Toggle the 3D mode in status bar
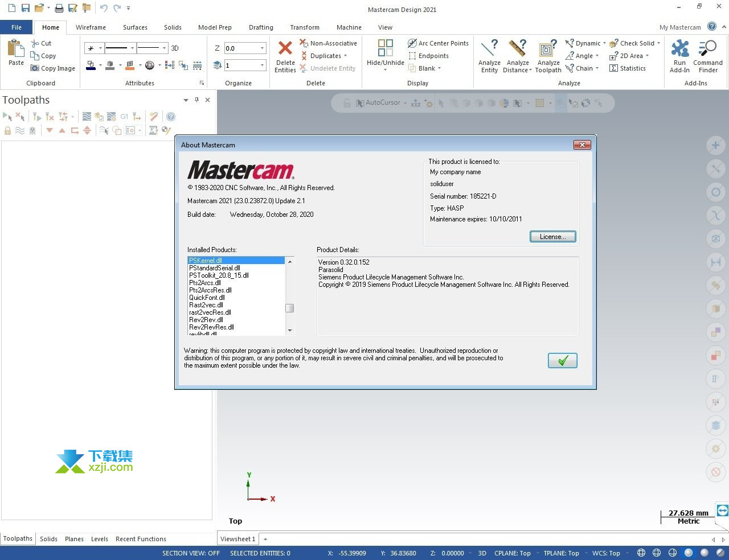This screenshot has height=560, width=729. pyautogui.click(x=482, y=553)
